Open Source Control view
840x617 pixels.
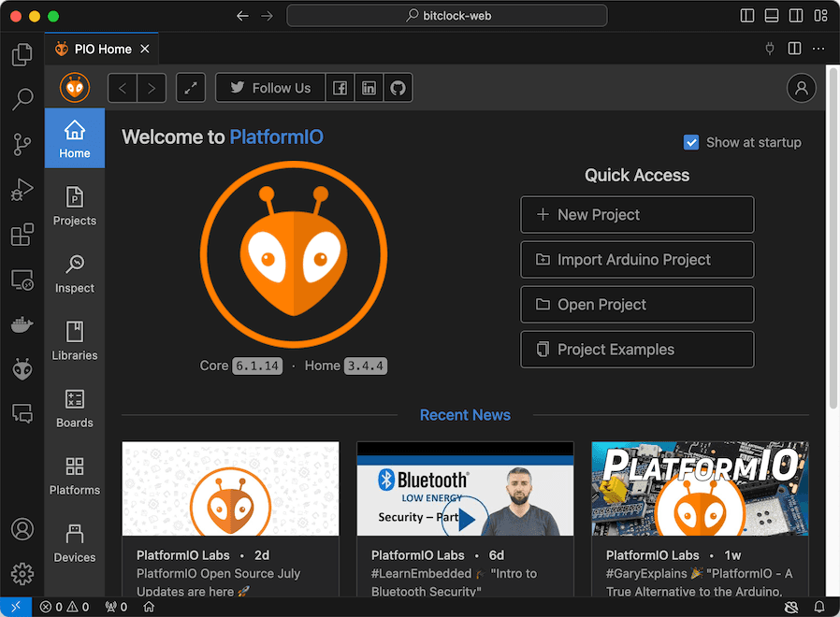[22, 145]
